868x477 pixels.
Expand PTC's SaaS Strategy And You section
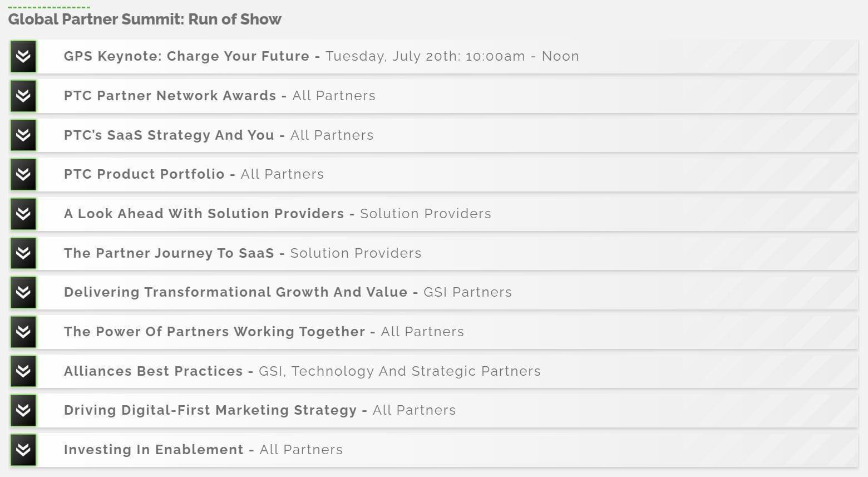433,135
